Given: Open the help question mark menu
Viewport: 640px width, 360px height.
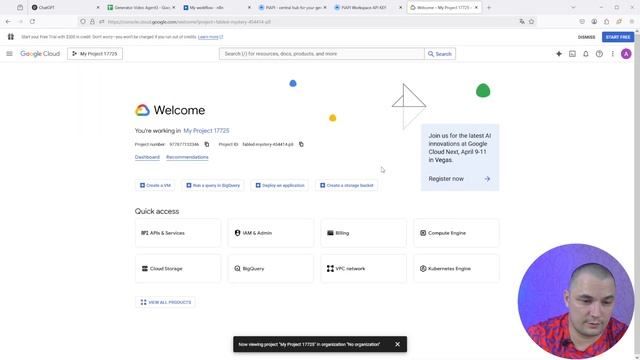Looking at the screenshot, I should coord(599,53).
